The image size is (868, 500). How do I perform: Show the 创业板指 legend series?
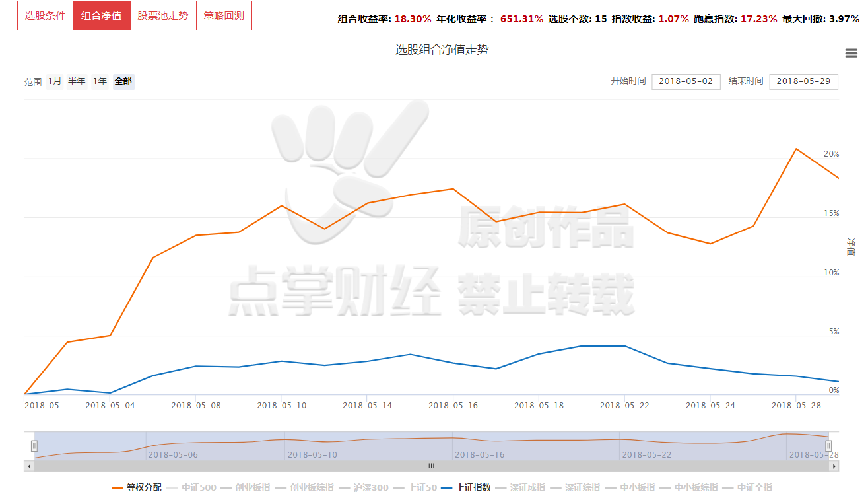click(246, 488)
